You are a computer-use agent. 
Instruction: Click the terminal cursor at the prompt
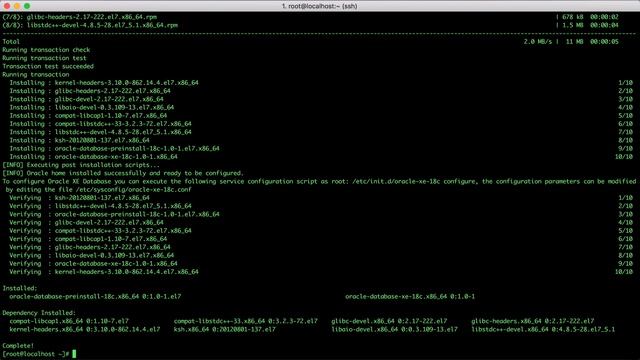[x=74, y=354]
